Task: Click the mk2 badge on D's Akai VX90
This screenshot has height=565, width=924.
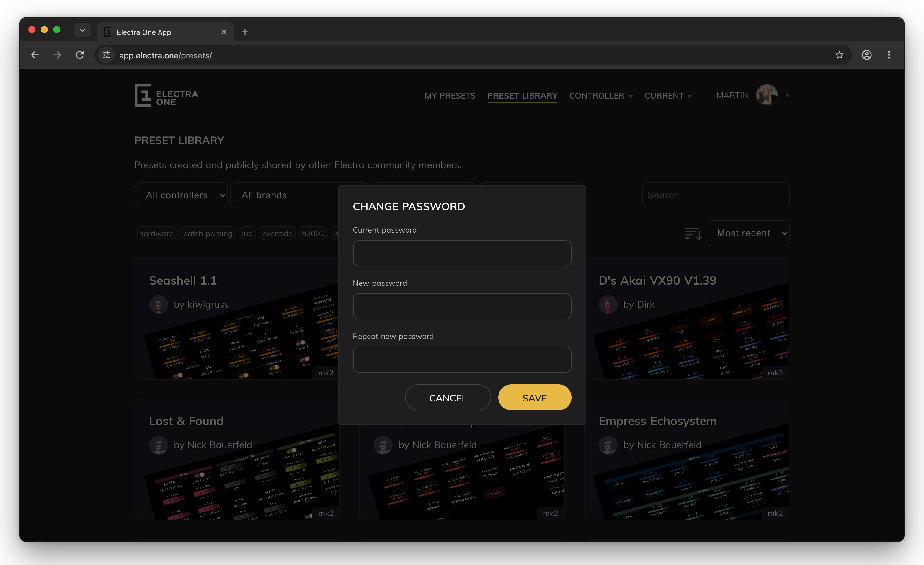Action: point(775,373)
